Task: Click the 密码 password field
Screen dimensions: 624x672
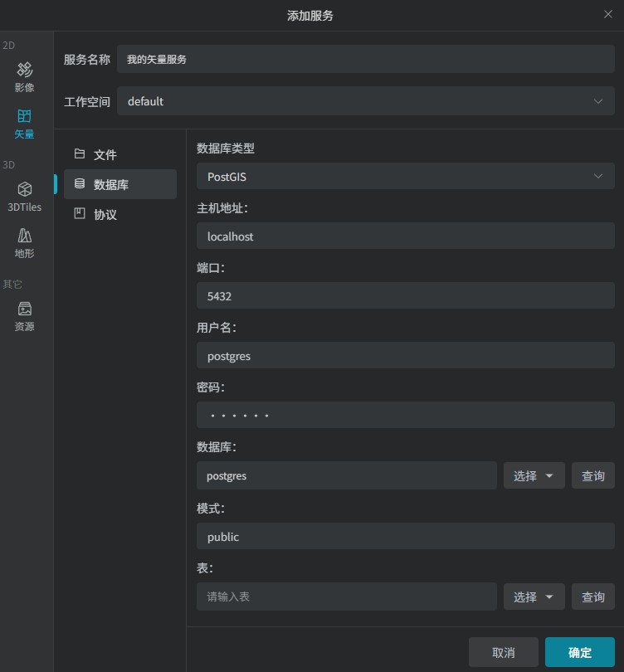Action: click(x=405, y=416)
